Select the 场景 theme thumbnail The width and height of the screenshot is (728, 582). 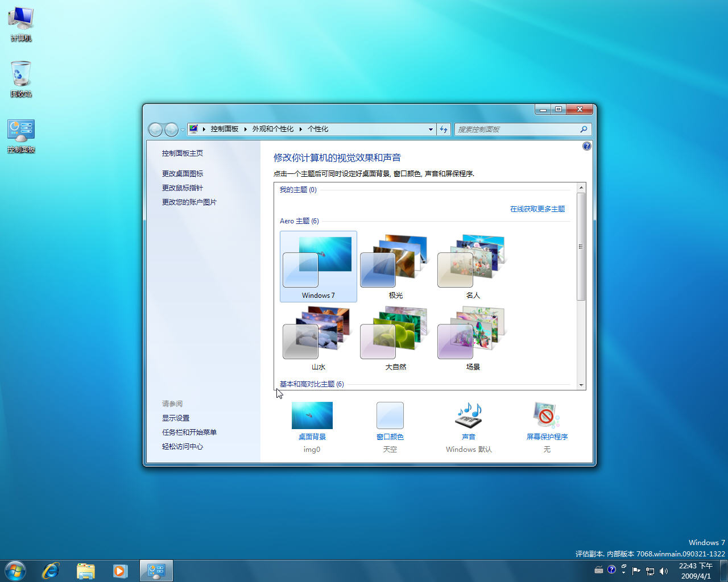473,338
